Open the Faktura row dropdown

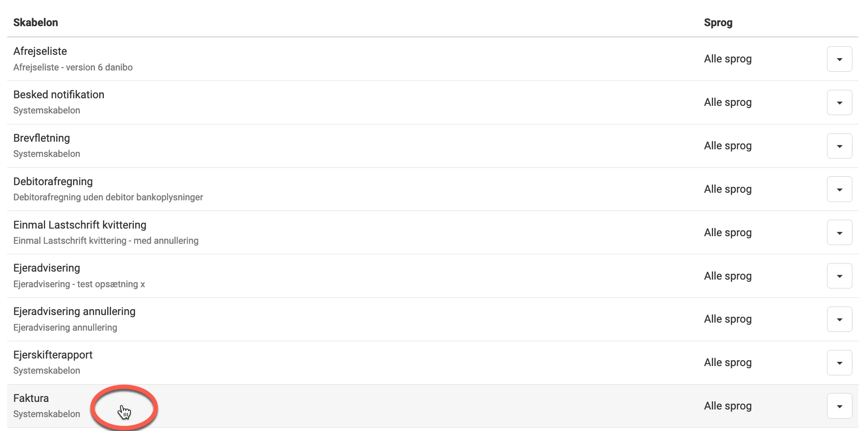(x=839, y=406)
